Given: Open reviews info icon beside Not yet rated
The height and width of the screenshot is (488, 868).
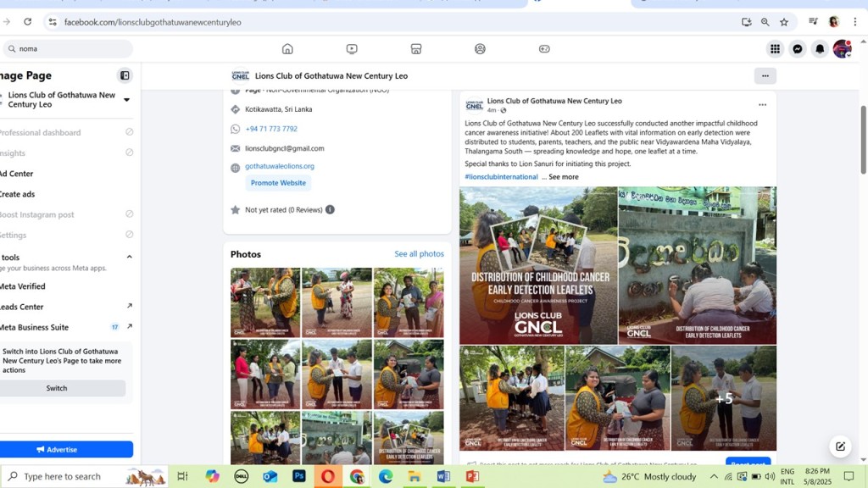Looking at the screenshot, I should 330,210.
